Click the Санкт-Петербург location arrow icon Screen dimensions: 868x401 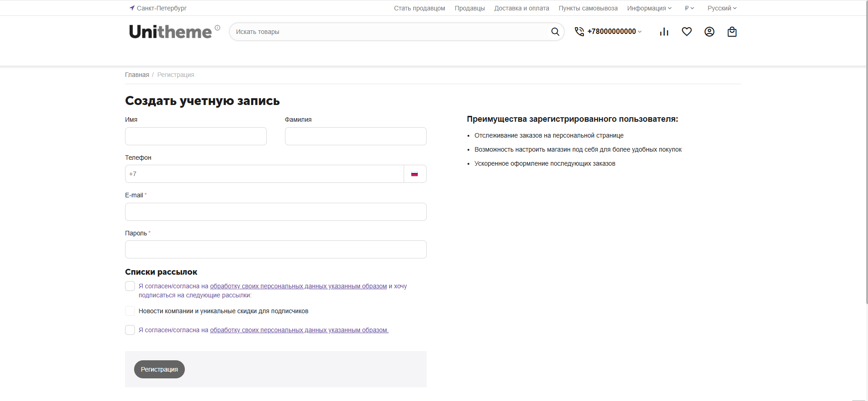132,8
